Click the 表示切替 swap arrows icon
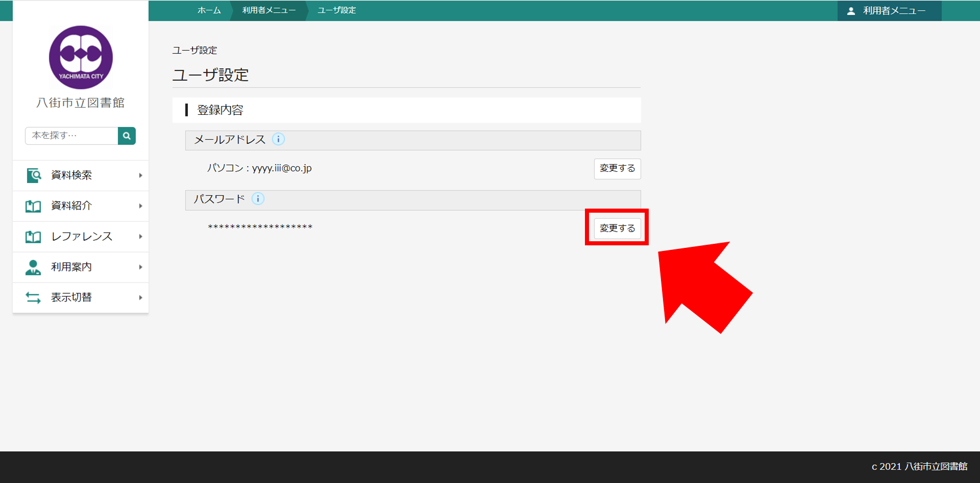 coord(33,297)
